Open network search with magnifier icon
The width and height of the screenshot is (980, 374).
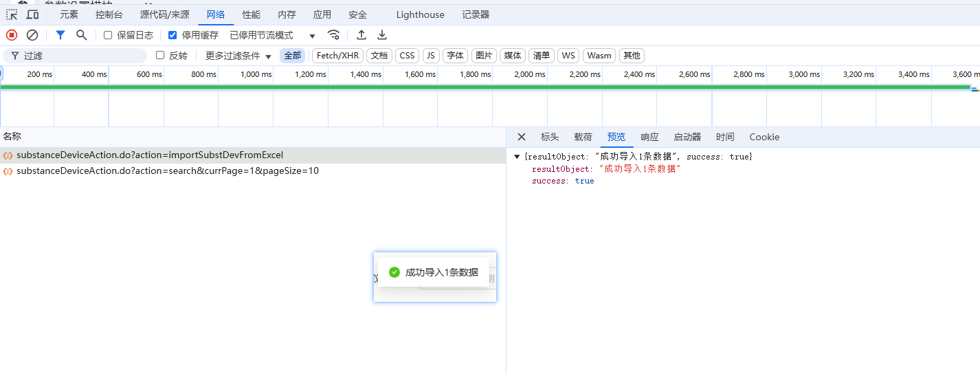pyautogui.click(x=81, y=35)
